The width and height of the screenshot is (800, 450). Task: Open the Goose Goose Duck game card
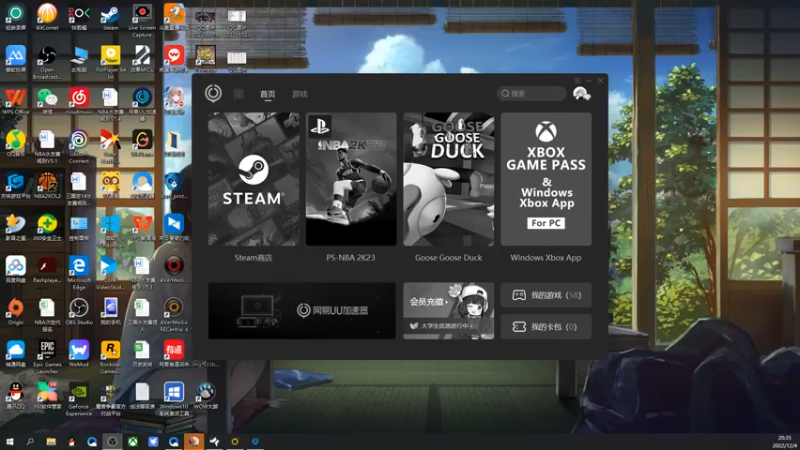tap(448, 179)
